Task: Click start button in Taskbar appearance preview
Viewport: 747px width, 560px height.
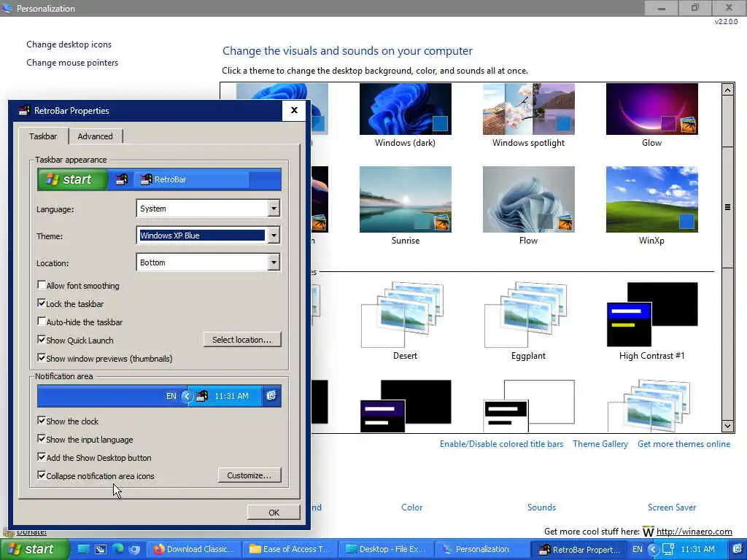Action: pyautogui.click(x=72, y=179)
